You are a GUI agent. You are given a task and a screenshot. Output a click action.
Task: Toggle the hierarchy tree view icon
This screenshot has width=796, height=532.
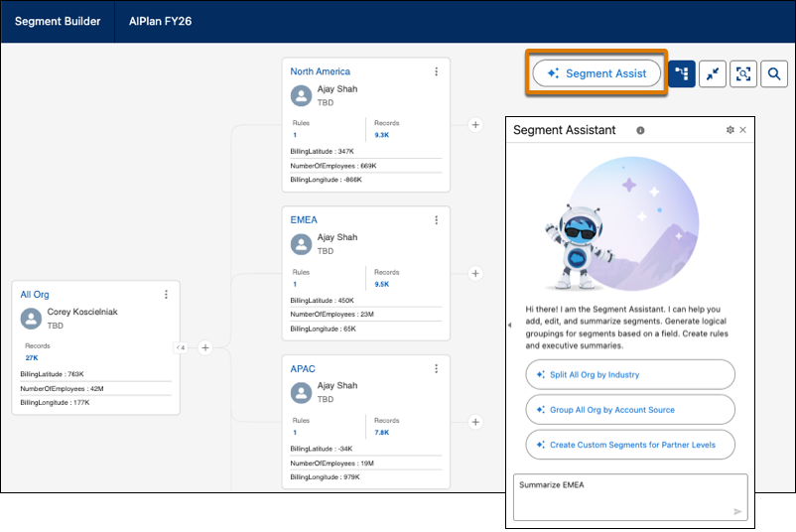pyautogui.click(x=681, y=73)
